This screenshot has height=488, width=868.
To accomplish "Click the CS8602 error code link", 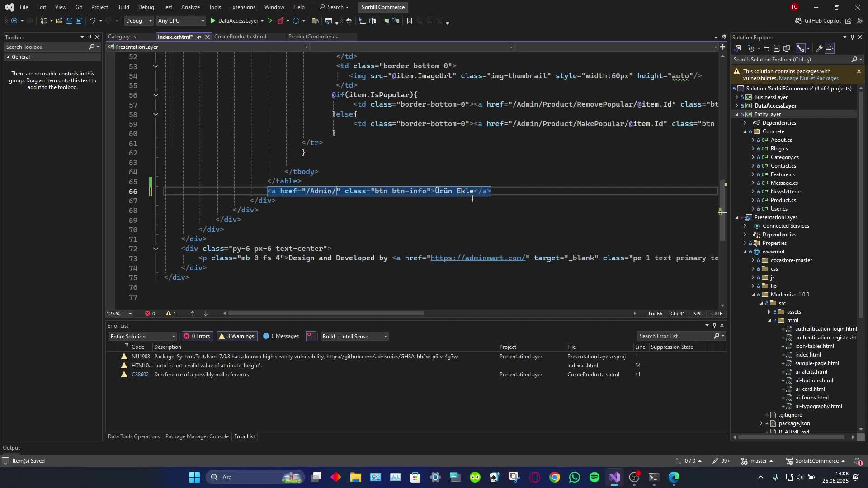I will click(x=140, y=375).
